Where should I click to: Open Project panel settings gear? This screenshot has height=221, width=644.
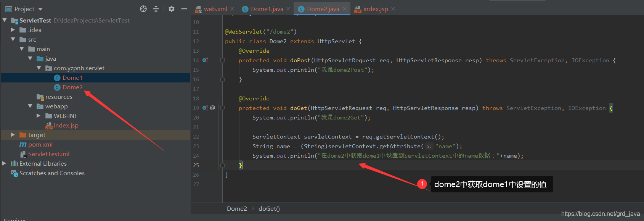click(x=172, y=9)
